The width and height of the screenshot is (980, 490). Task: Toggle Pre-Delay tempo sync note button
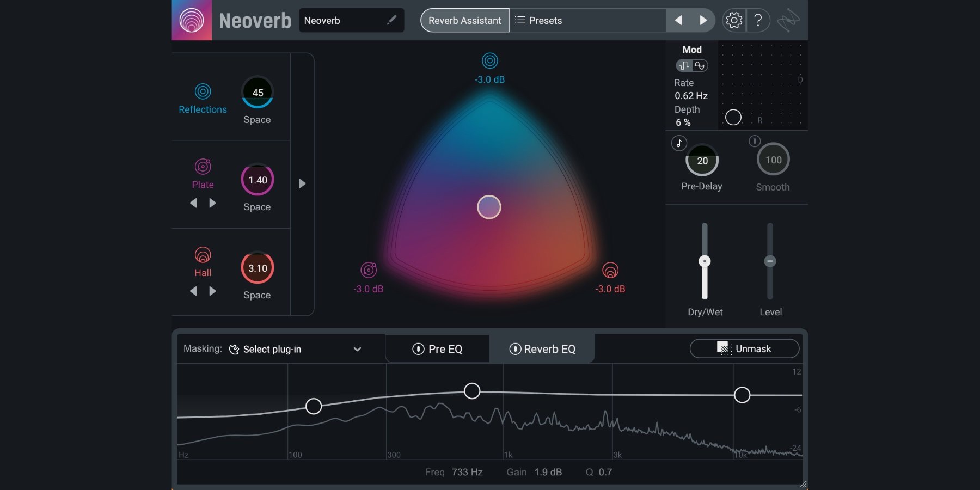[x=679, y=143]
